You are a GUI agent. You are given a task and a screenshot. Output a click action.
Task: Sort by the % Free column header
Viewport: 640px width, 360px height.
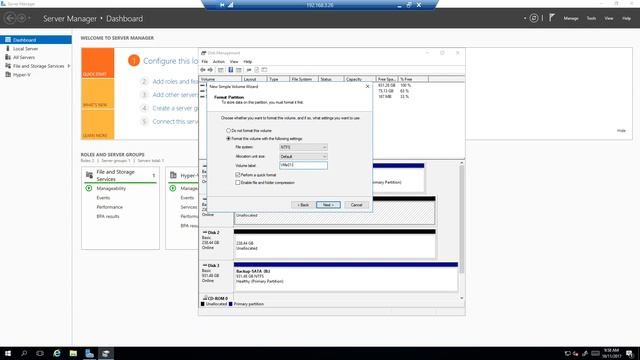tap(413, 79)
